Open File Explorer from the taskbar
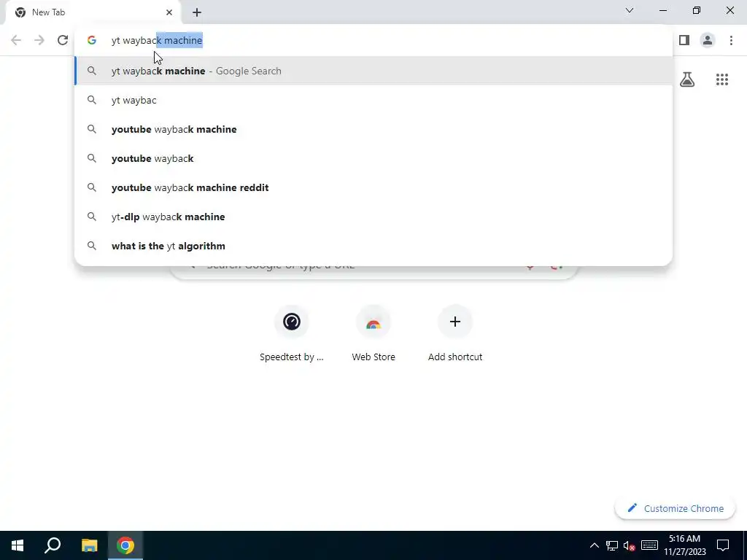 (89, 545)
